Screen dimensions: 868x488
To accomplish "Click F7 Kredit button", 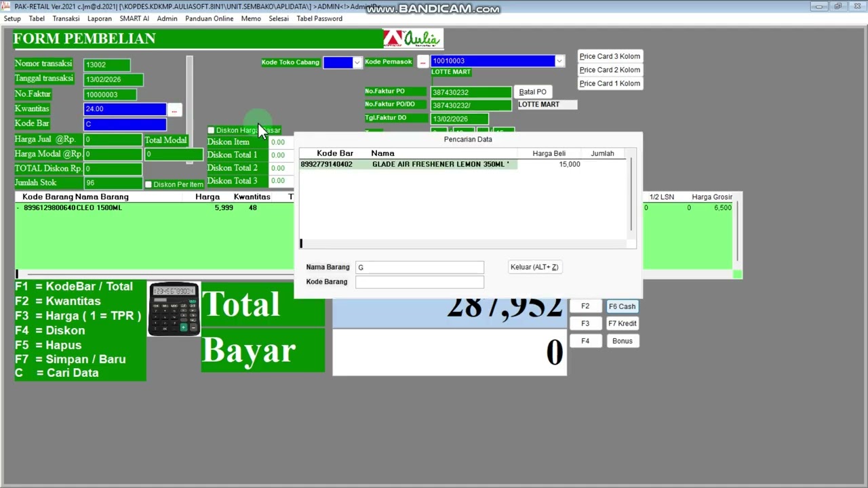I will (x=622, y=323).
